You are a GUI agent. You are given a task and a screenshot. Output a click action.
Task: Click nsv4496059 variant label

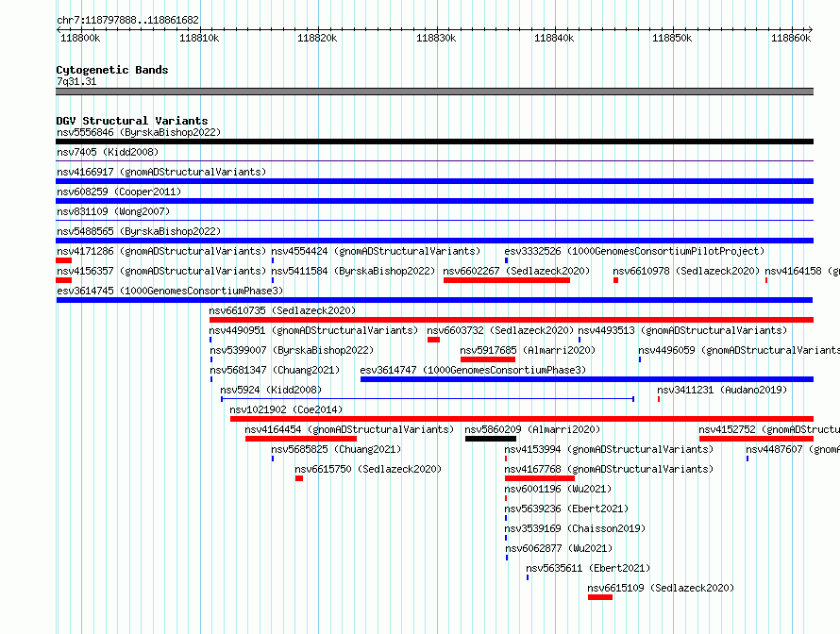[739, 350]
